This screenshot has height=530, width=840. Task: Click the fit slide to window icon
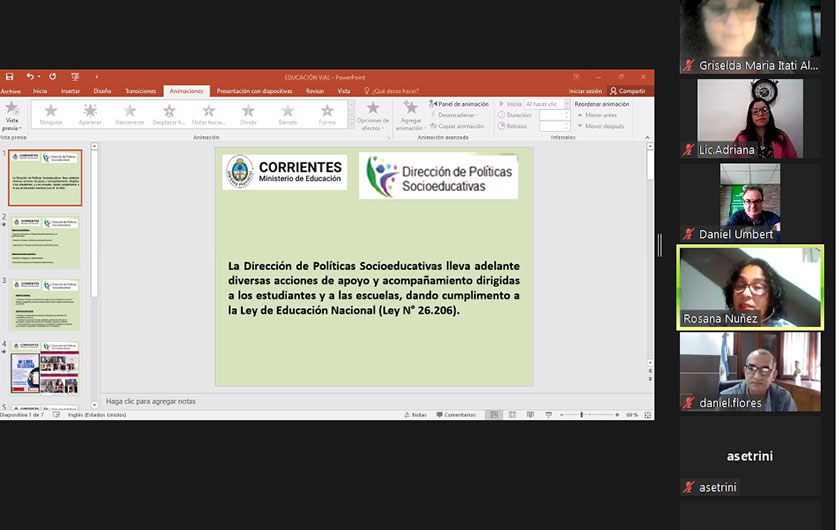(648, 415)
